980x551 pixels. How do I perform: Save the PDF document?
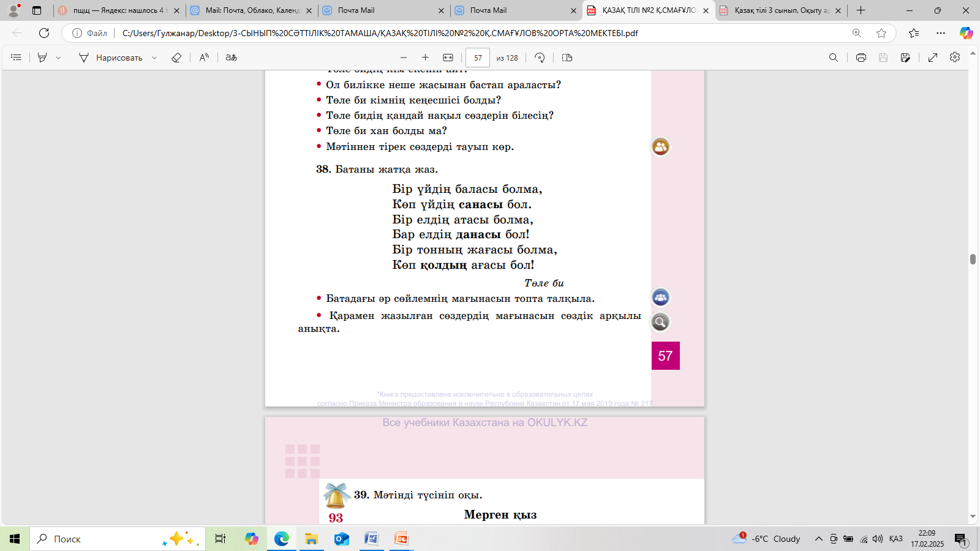click(883, 58)
